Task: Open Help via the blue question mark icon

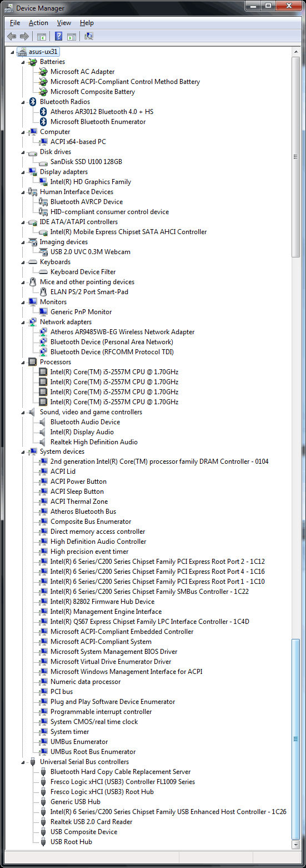Action: [58, 37]
